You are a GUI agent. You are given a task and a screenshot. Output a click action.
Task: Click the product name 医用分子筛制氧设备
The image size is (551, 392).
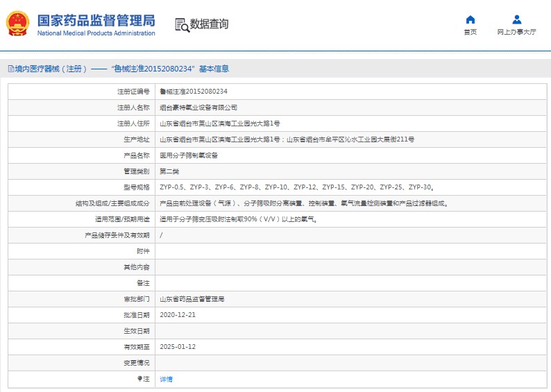coord(188,155)
